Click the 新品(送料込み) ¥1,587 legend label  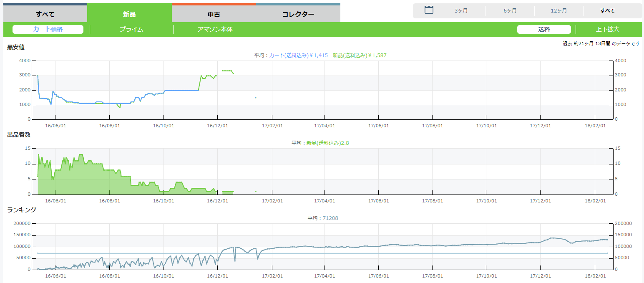[x=360, y=55]
